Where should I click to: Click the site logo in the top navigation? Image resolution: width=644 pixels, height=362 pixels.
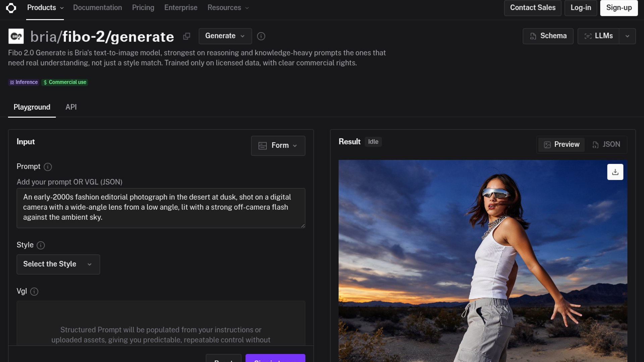(11, 8)
